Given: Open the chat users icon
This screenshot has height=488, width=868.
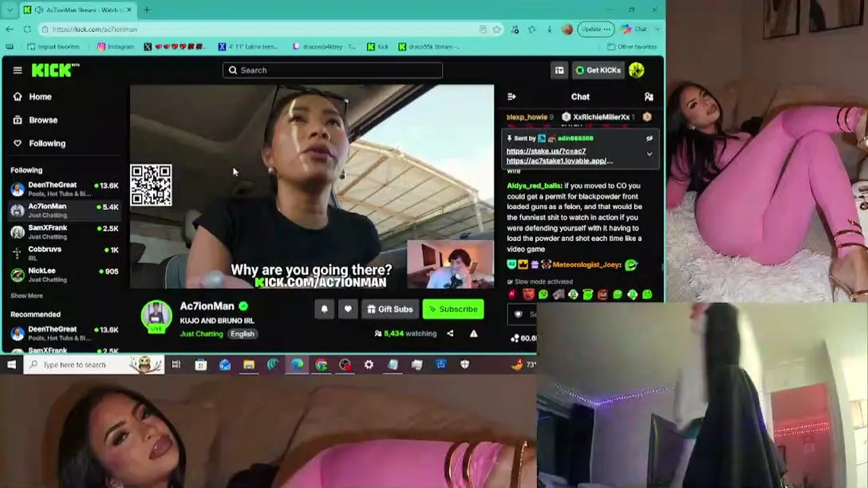Looking at the screenshot, I should pyautogui.click(x=648, y=97).
